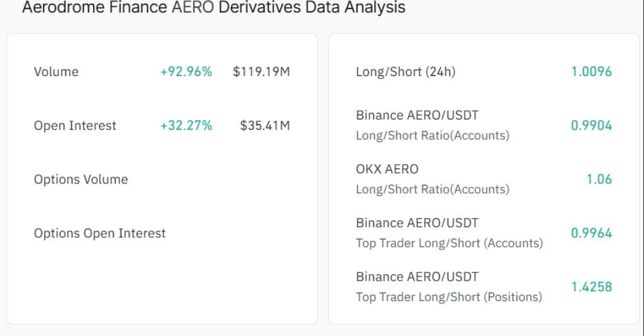This screenshot has height=336, width=644.
Task: Click the Aerodrome Finance AERO Derivatives heading
Action: pos(213,8)
